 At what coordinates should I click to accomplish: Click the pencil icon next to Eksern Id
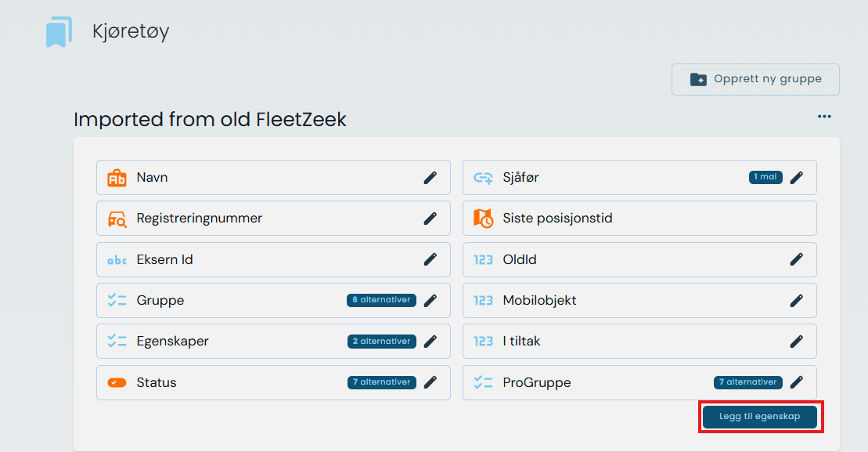(x=430, y=259)
